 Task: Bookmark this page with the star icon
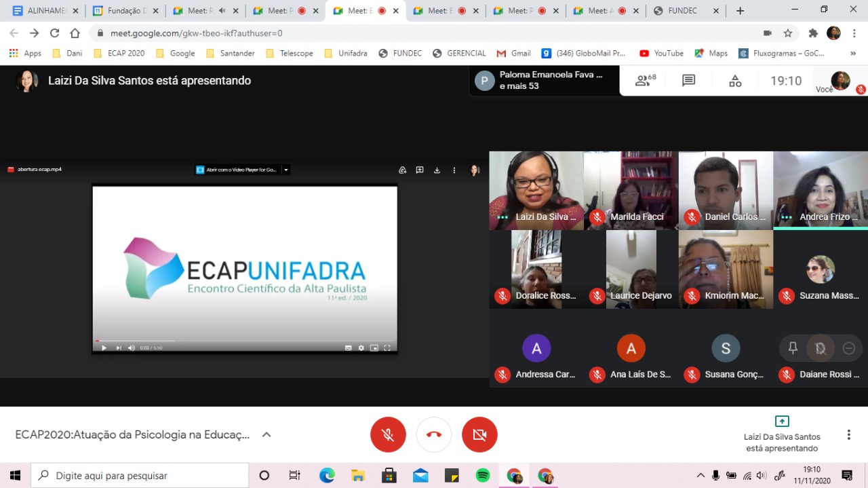click(787, 33)
